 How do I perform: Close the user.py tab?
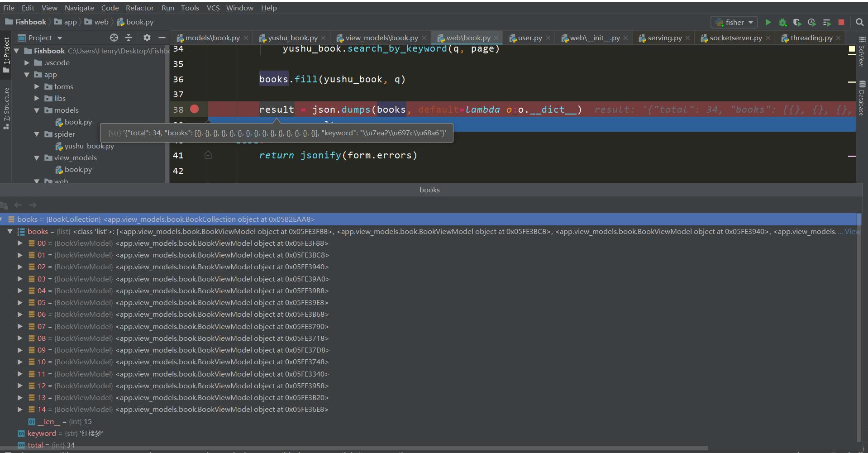tap(548, 38)
